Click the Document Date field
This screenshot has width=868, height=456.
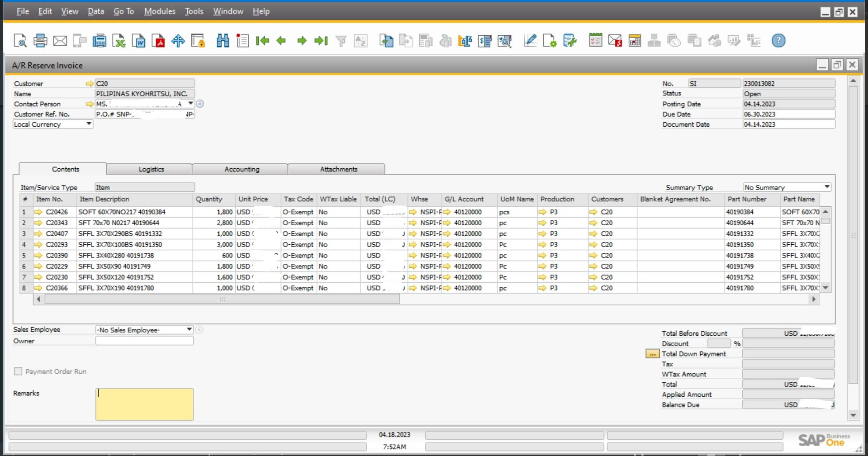pos(788,124)
